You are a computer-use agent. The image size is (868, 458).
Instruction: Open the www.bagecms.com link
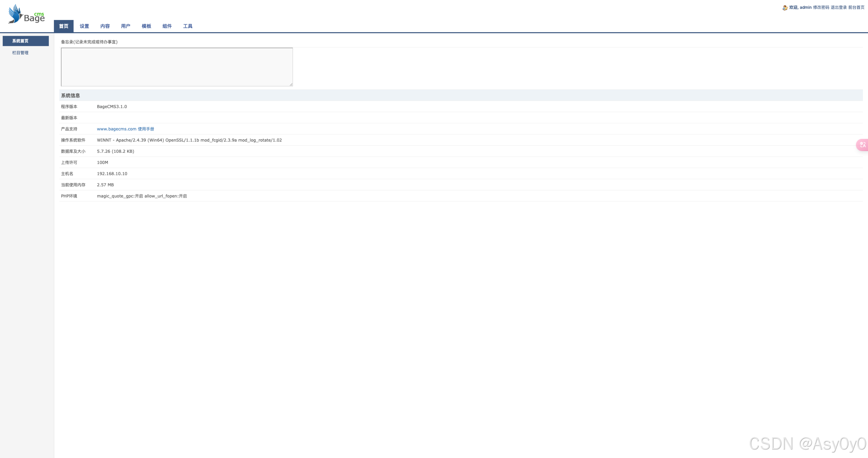pos(117,129)
